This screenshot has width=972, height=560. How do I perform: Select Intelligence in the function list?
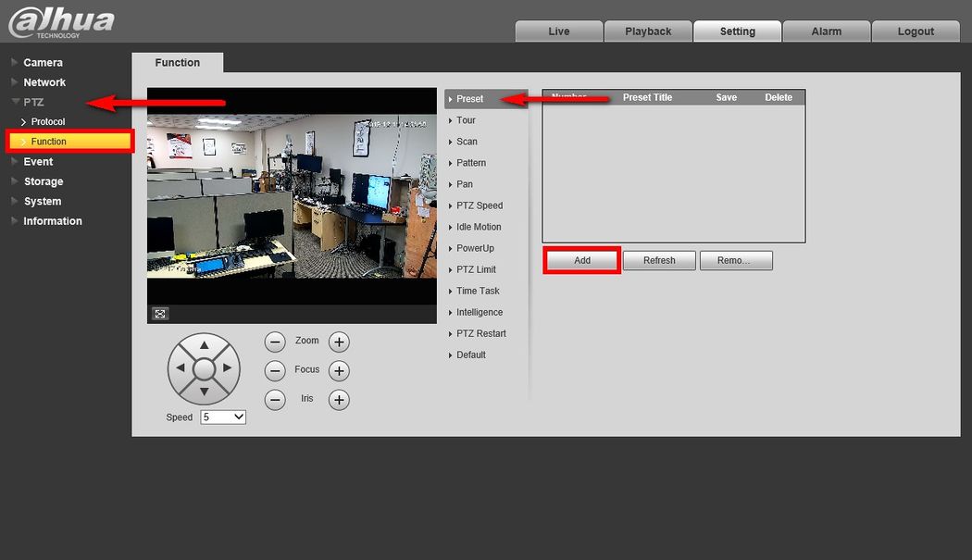pyautogui.click(x=480, y=313)
